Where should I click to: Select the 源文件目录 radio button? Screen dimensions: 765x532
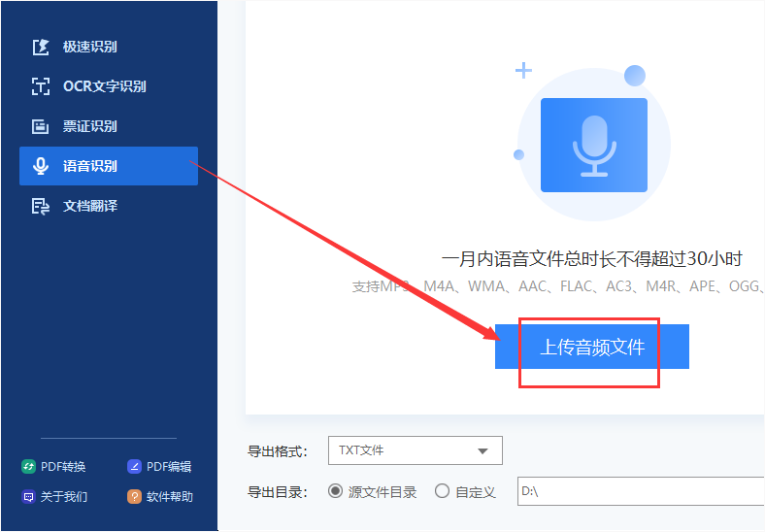pyautogui.click(x=335, y=491)
